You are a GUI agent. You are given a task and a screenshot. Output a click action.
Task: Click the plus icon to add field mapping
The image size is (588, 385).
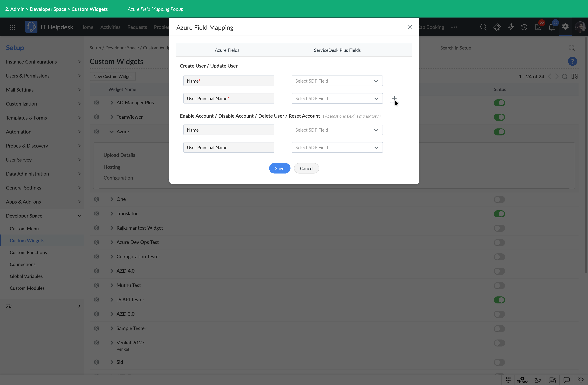click(394, 98)
